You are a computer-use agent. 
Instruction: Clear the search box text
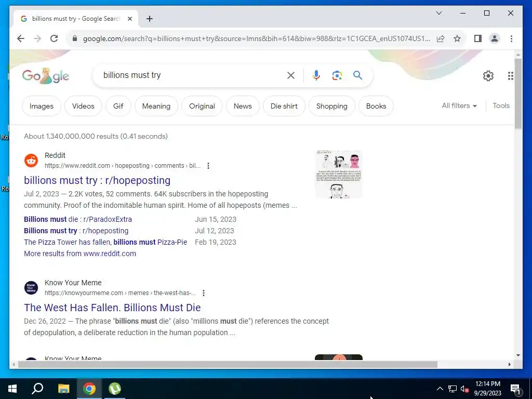(x=291, y=75)
